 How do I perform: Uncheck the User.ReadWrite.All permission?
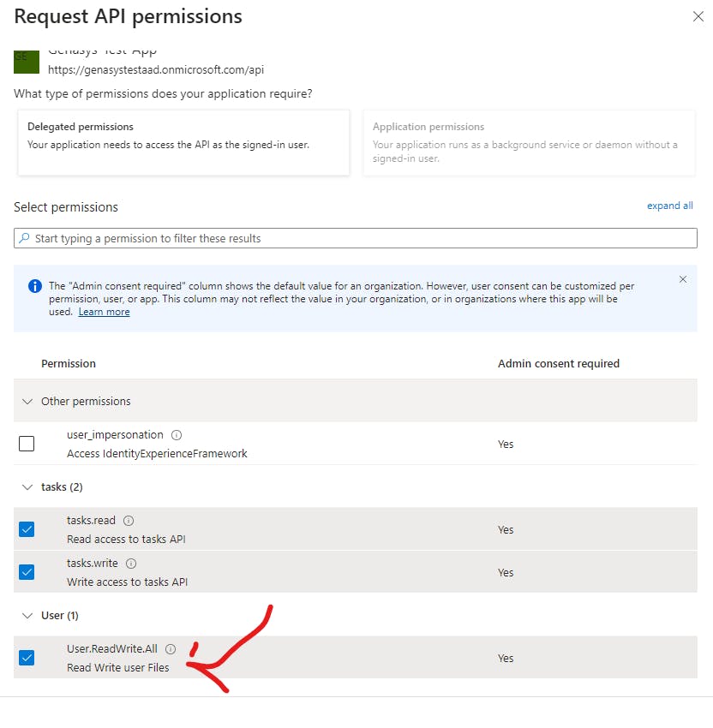[x=27, y=658]
